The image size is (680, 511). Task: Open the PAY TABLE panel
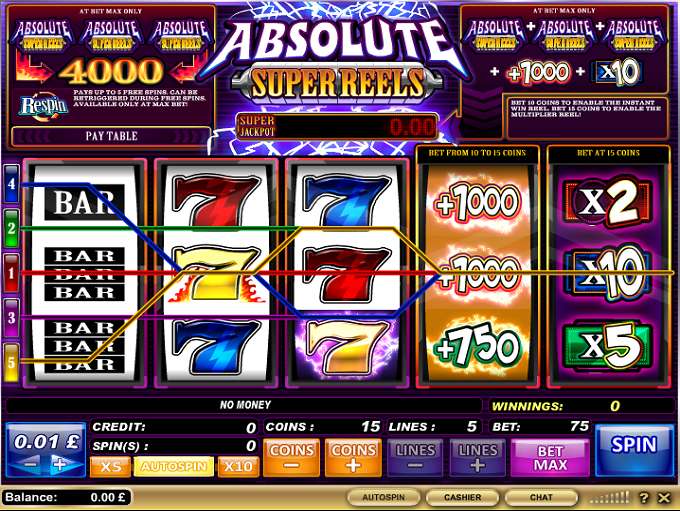pyautogui.click(x=111, y=136)
